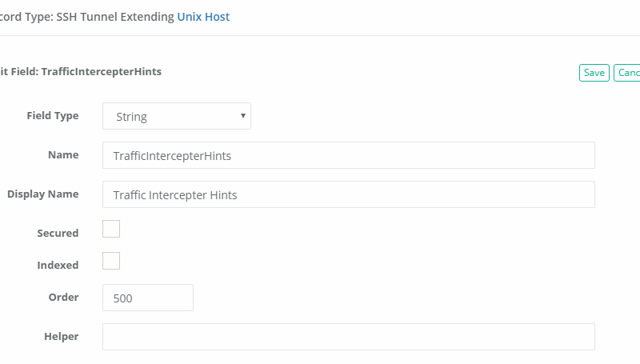Screen dimensions: 640x364
Task: Open the Unix Host link
Action: tap(203, 16)
